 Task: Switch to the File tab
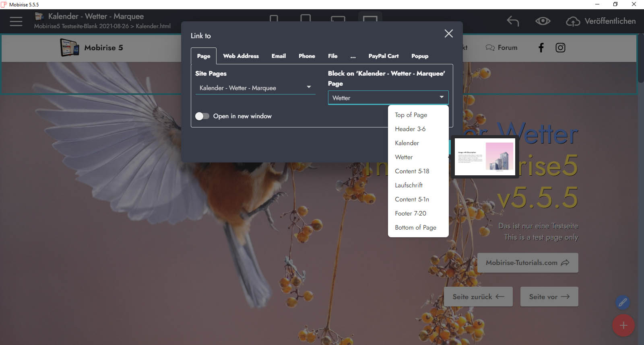coord(332,56)
